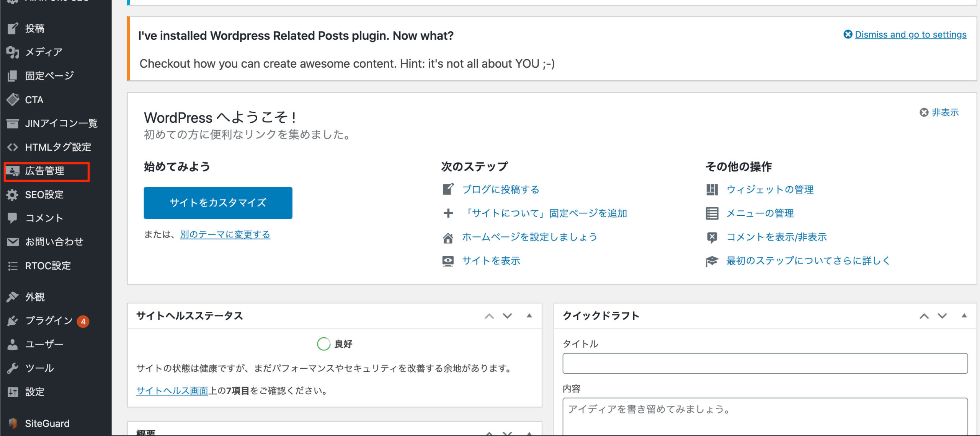
Task: Open メニューの管理 link
Action: tap(760, 213)
